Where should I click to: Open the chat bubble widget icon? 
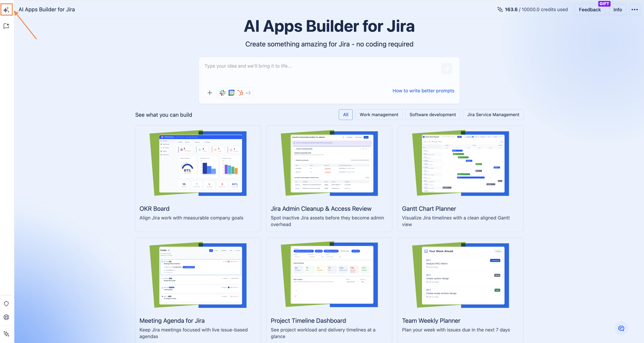click(621, 328)
